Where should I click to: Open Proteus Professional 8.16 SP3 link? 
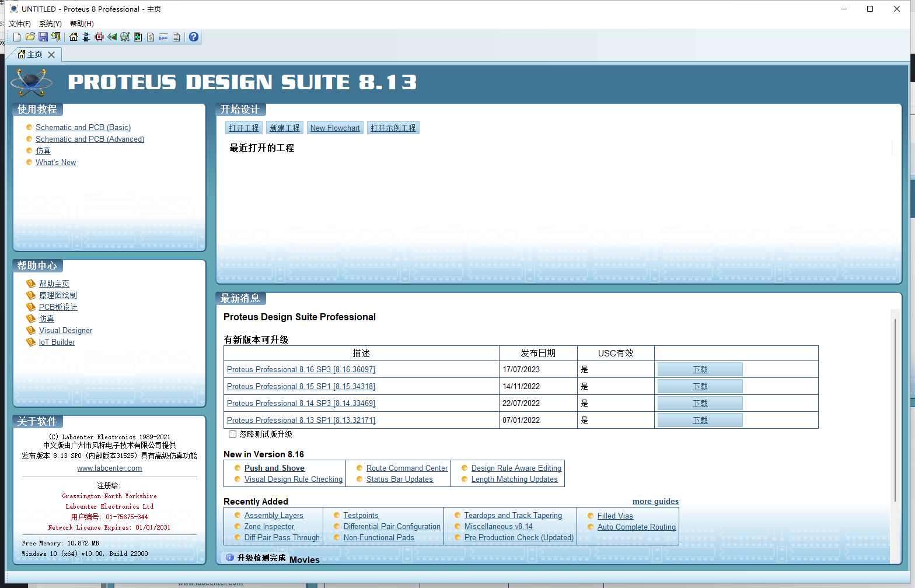pos(301,369)
